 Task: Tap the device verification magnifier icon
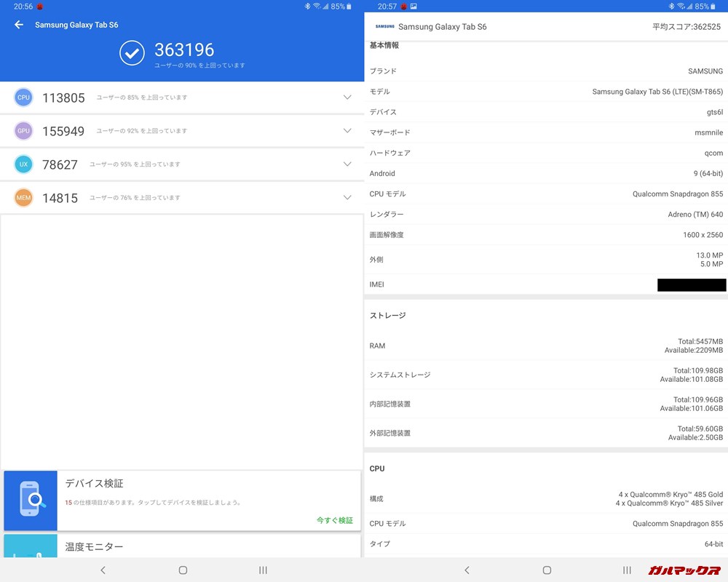(29, 501)
